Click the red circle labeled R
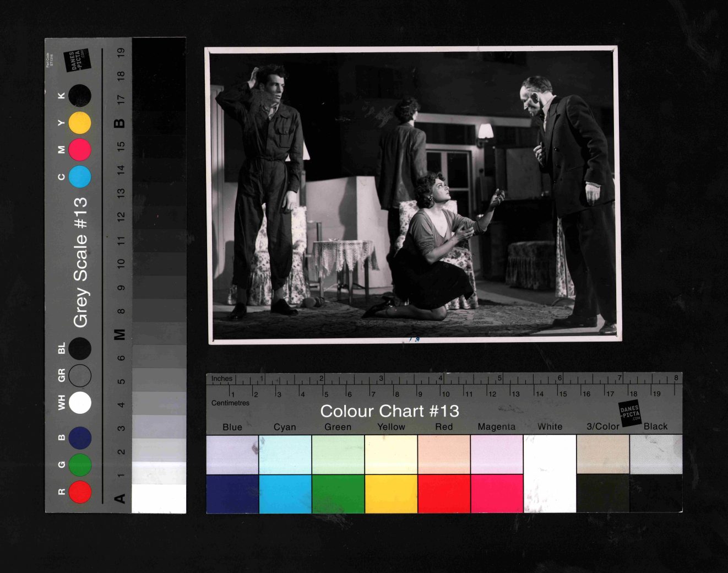 [x=80, y=491]
